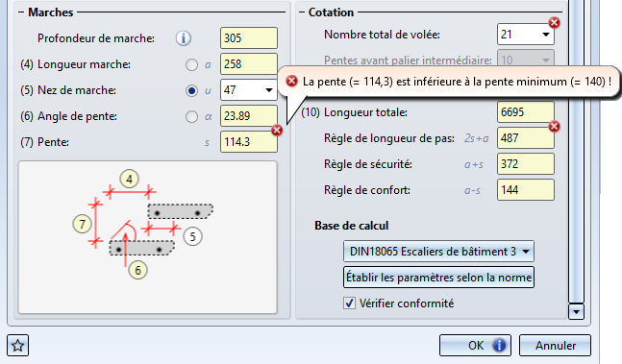622x364 pixels.
Task: Click the star favorites icon at bottom left
Action: [18, 346]
